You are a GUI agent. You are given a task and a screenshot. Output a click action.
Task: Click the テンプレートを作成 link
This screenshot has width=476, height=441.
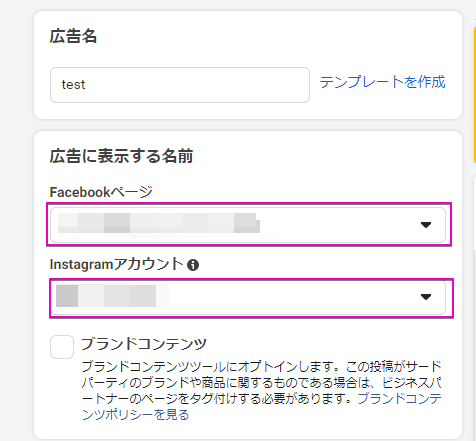382,82
